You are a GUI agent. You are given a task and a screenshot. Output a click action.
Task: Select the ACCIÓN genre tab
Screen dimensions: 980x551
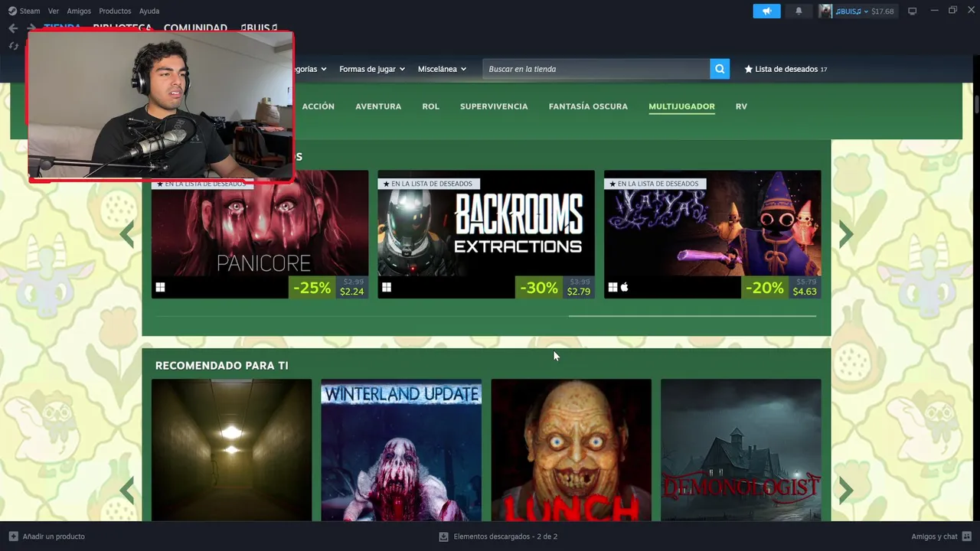coord(318,106)
